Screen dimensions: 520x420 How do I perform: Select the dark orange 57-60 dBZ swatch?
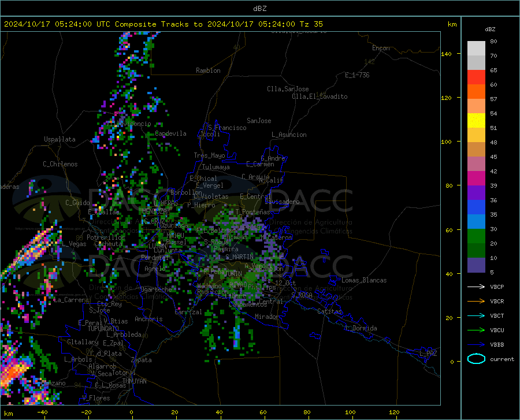[x=476, y=92]
